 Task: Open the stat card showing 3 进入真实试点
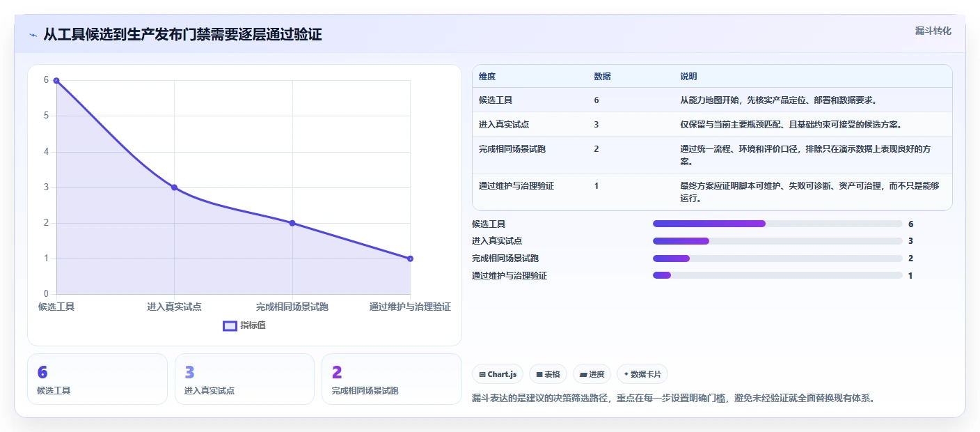click(244, 379)
